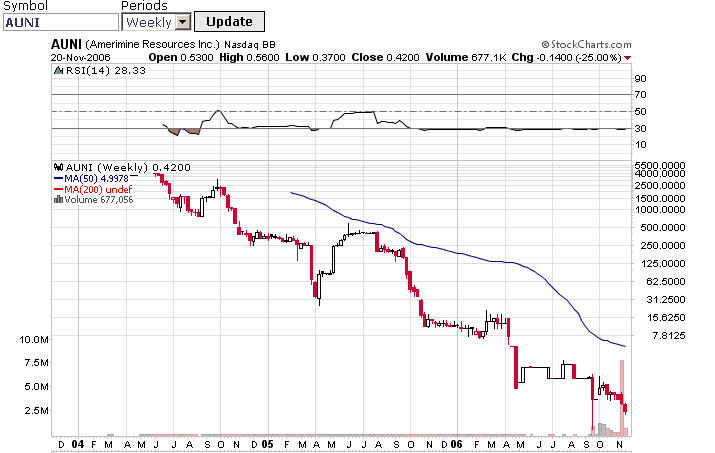715x453 pixels.
Task: Click the blue MA(50) legend line
Action: [58, 178]
